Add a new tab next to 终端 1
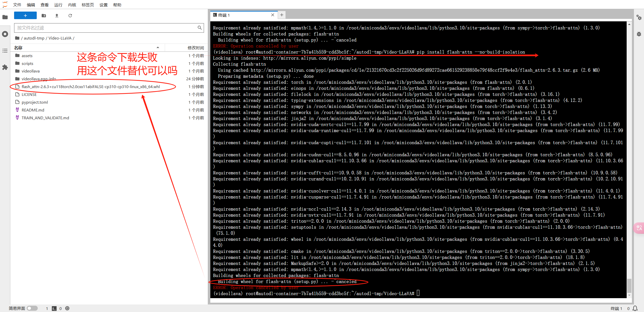Screen dimensions: 644x312 click(282, 15)
